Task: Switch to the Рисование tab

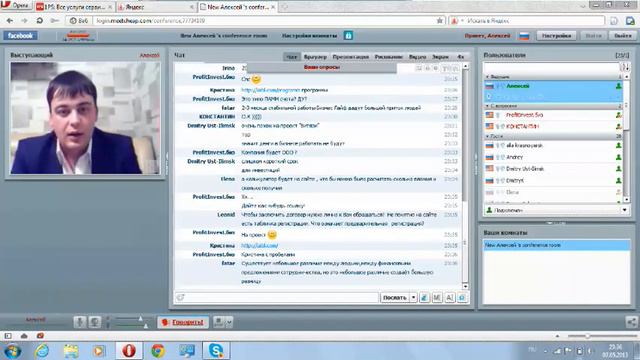Action: tap(389, 57)
